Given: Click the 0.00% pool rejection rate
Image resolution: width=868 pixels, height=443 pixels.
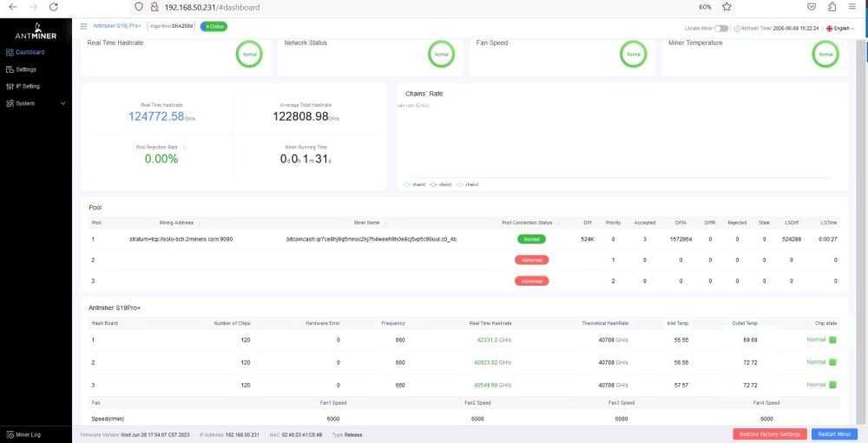Looking at the screenshot, I should 161,159.
